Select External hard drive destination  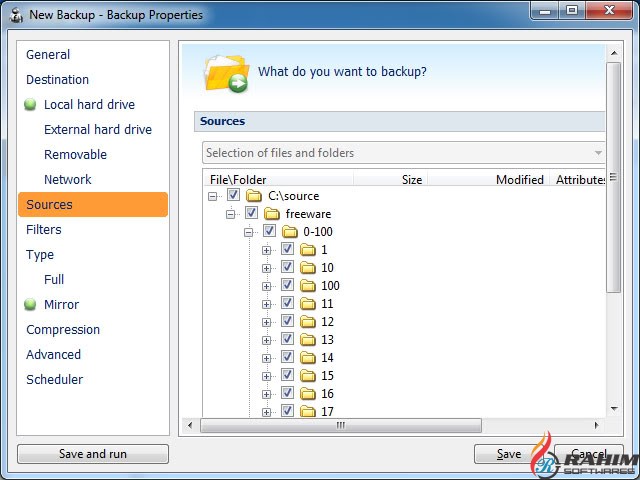pyautogui.click(x=98, y=129)
